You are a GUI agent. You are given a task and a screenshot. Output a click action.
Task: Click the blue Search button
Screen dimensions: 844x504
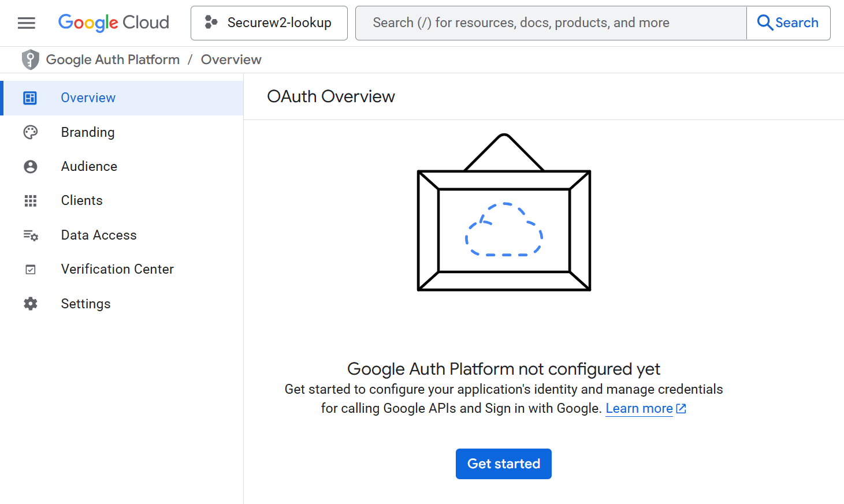[x=788, y=23]
